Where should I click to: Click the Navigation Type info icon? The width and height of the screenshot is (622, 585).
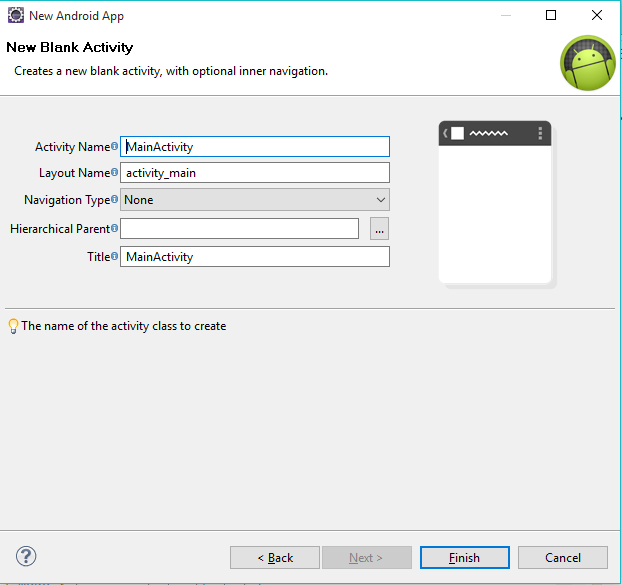coord(114,199)
